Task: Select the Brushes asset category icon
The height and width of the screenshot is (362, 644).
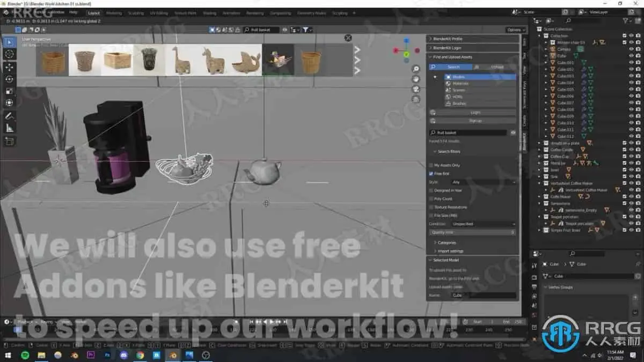Action: click(x=450, y=103)
